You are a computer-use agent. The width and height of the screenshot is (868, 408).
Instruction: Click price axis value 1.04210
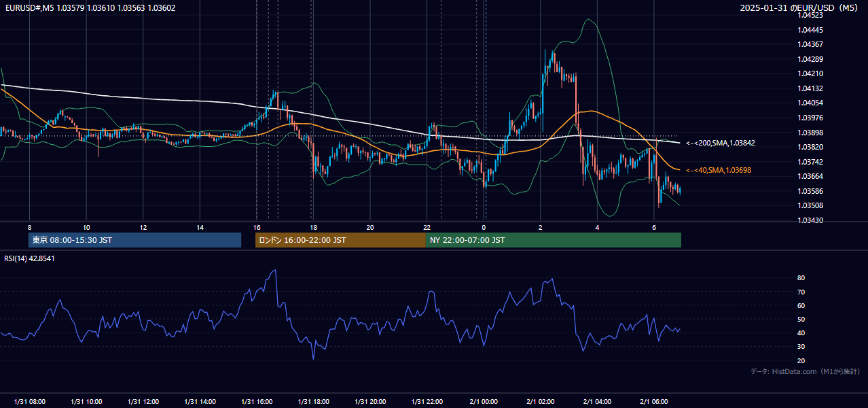point(810,73)
